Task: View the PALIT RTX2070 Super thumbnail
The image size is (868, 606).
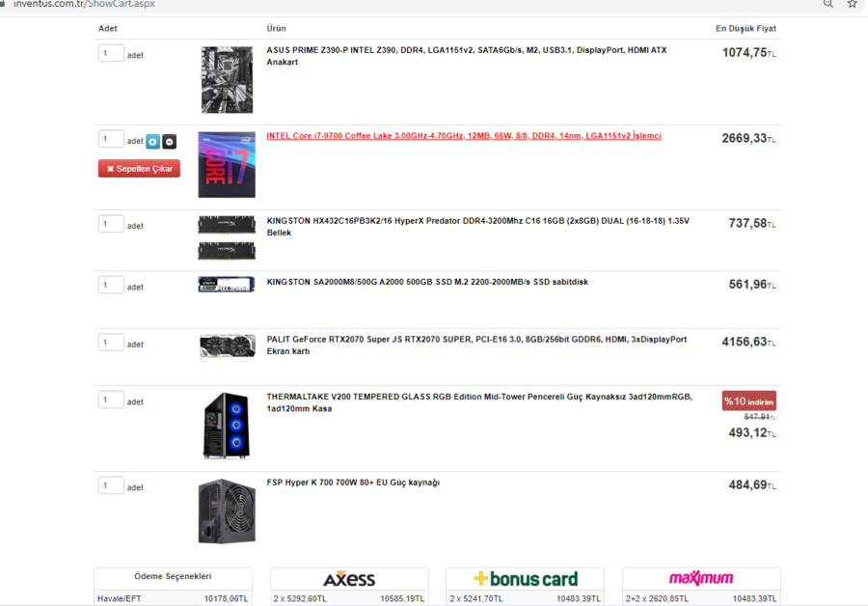Action: (x=228, y=346)
